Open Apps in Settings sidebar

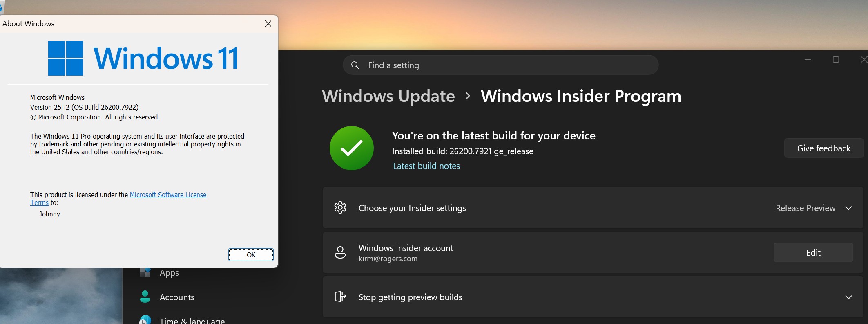click(x=169, y=273)
